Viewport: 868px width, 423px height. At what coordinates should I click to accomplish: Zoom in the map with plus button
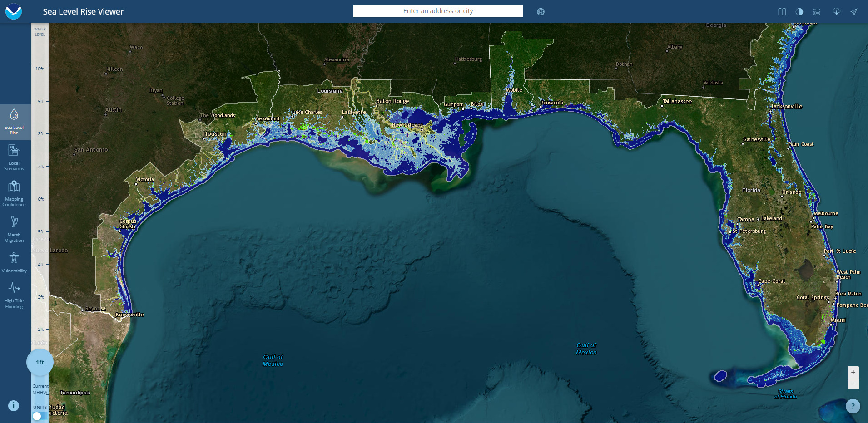tap(853, 372)
